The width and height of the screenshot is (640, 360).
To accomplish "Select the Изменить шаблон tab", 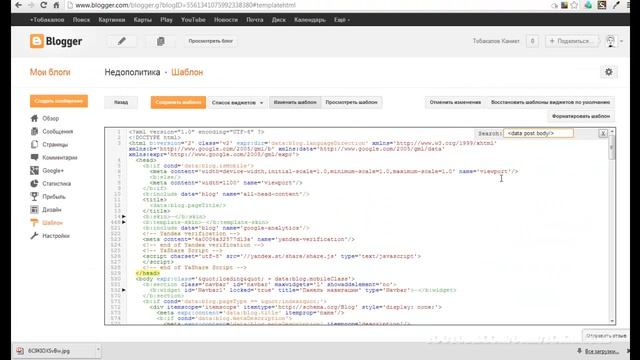I will pyautogui.click(x=295, y=102).
